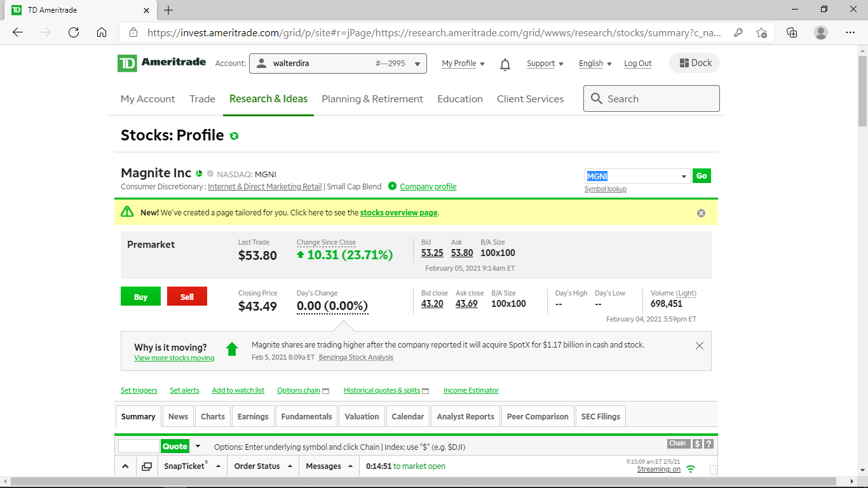This screenshot has height=488, width=868.
Task: Open the English language dropdown
Action: point(595,64)
